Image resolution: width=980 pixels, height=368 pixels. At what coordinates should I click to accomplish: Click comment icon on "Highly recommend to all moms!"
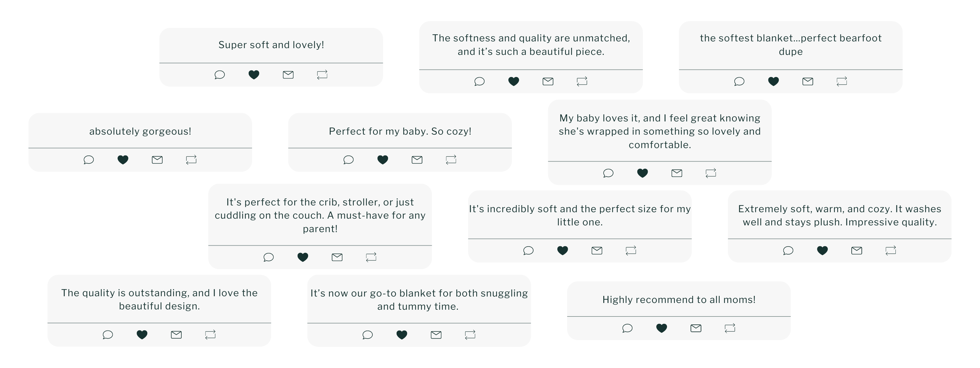[627, 328]
